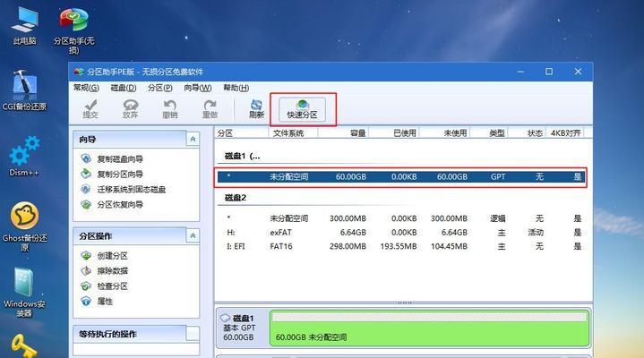Open the 磁盘(D) menu
Viewport: 644px width, 358px height.
pos(125,88)
